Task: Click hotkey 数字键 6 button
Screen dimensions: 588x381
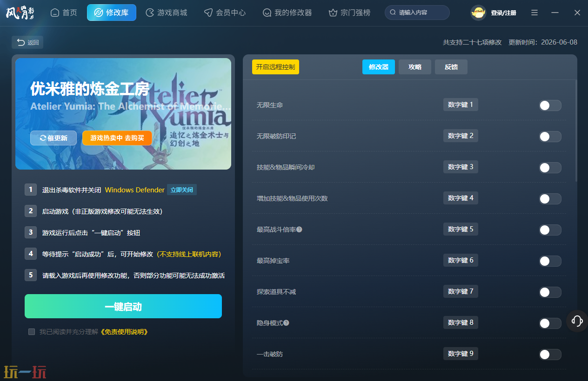Action: [461, 260]
